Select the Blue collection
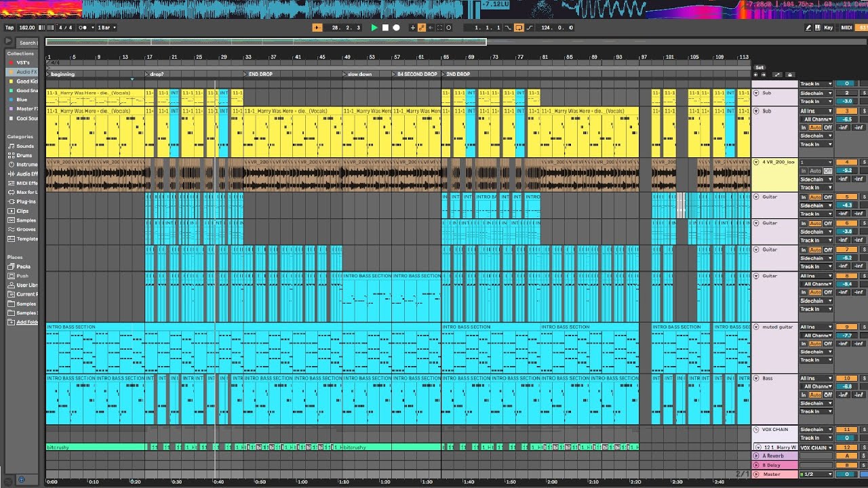The image size is (868, 488). point(21,100)
